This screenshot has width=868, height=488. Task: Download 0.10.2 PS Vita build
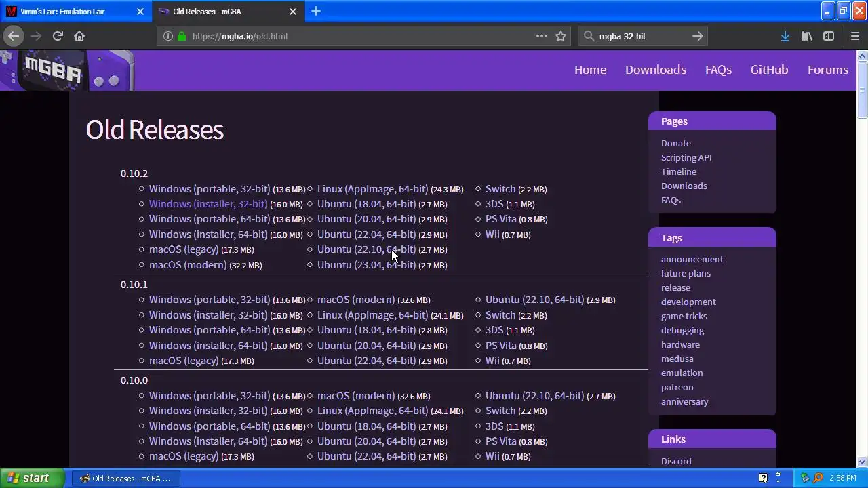coord(500,219)
